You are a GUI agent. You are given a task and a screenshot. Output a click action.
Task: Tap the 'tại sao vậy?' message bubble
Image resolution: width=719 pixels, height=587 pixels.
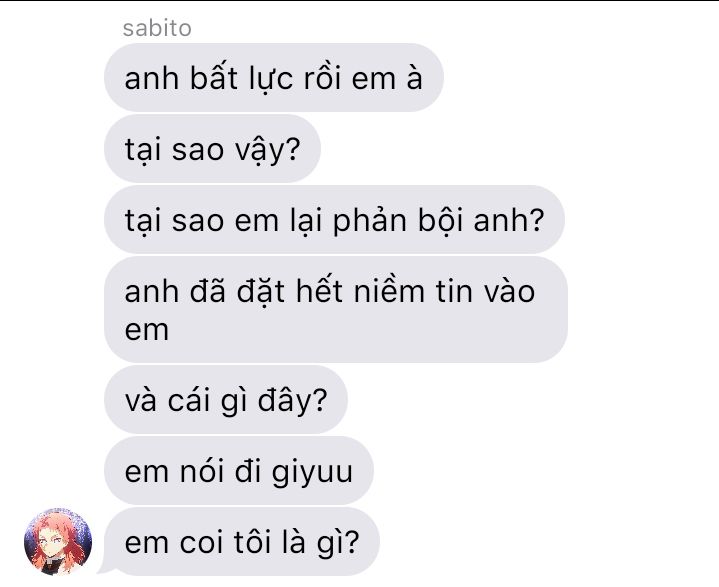[212, 149]
